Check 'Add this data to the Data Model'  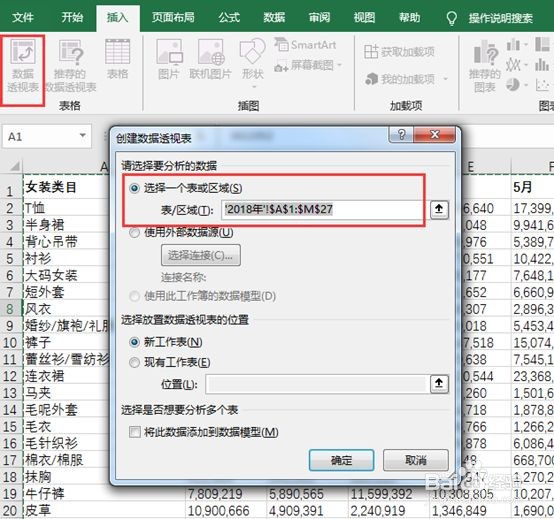click(x=135, y=432)
